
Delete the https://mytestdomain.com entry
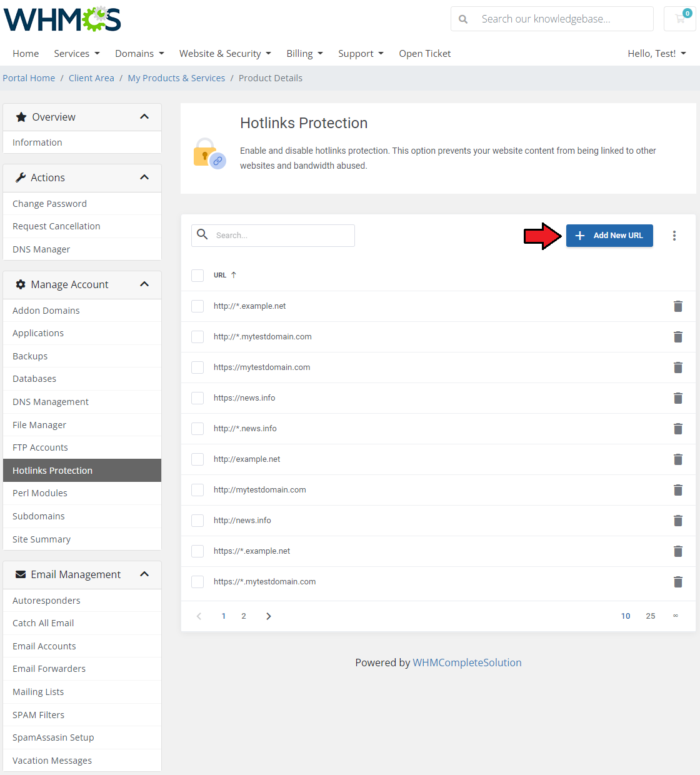click(x=678, y=367)
